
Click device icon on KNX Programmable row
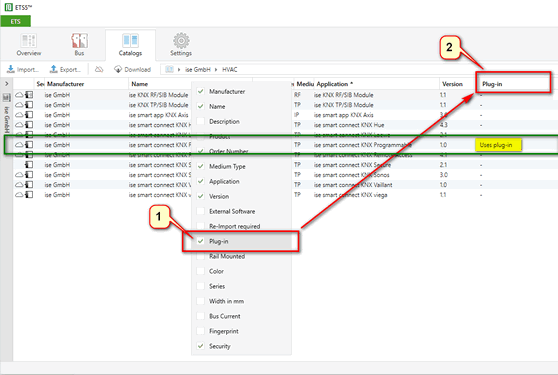(29, 144)
